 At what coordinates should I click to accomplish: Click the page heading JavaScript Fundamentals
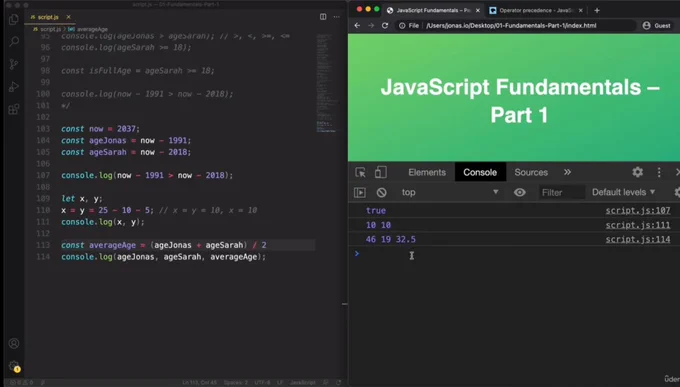pos(520,101)
